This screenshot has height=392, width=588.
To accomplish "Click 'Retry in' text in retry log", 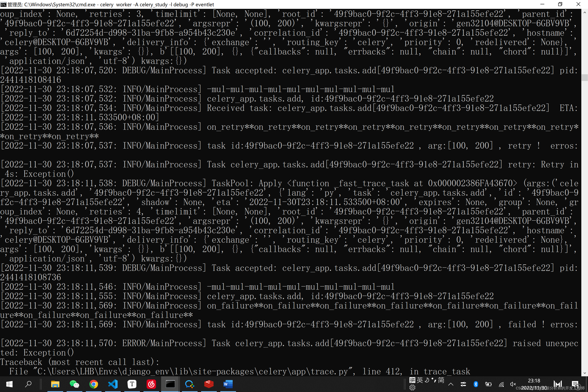I will tap(560, 164).
